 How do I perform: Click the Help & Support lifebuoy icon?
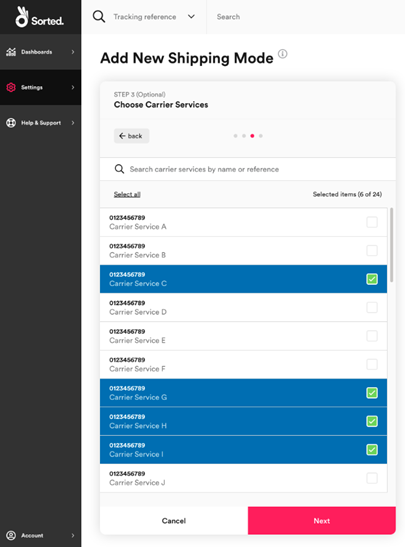click(x=11, y=123)
